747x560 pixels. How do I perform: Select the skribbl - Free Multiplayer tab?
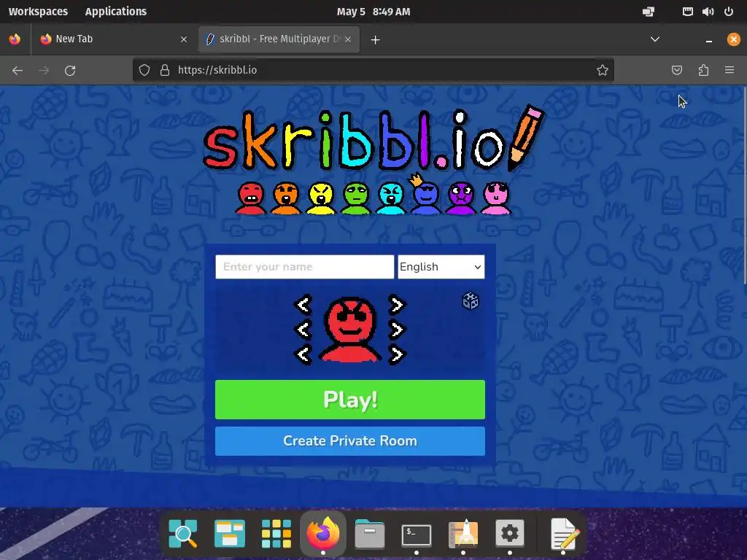coord(279,39)
